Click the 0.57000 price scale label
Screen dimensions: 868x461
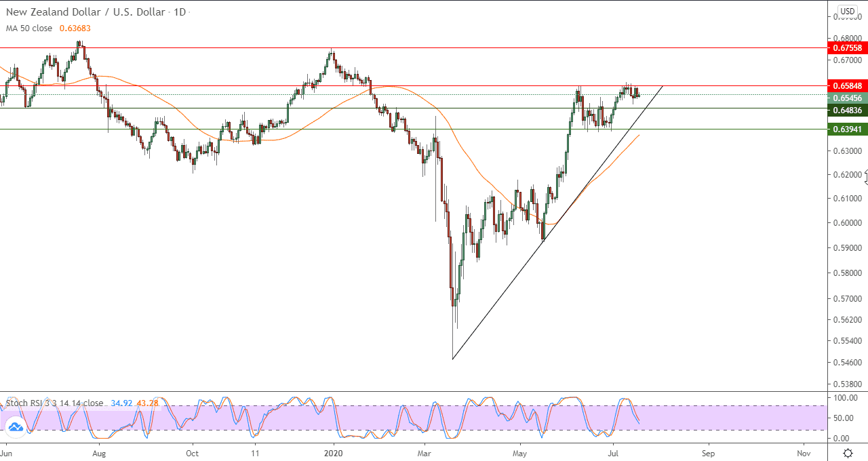click(x=848, y=298)
